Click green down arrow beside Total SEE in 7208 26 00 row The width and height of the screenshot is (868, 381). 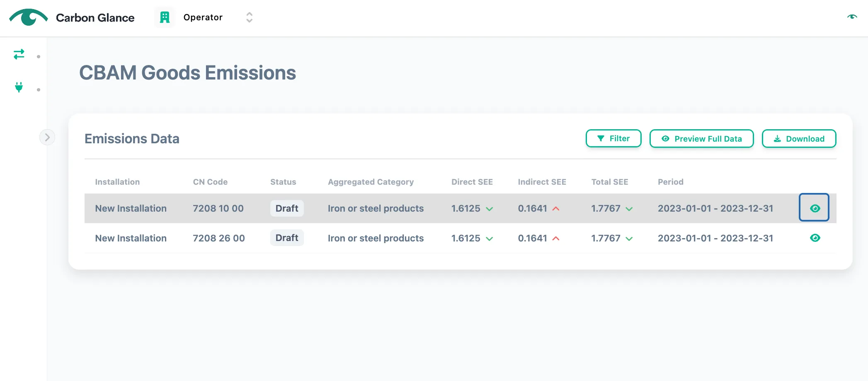[x=629, y=239]
